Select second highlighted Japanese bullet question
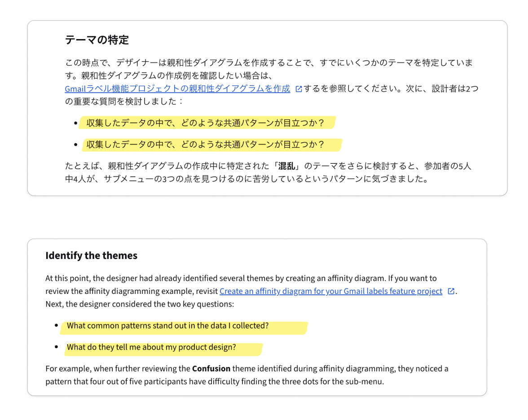This screenshot has width=528, height=420. (x=205, y=144)
